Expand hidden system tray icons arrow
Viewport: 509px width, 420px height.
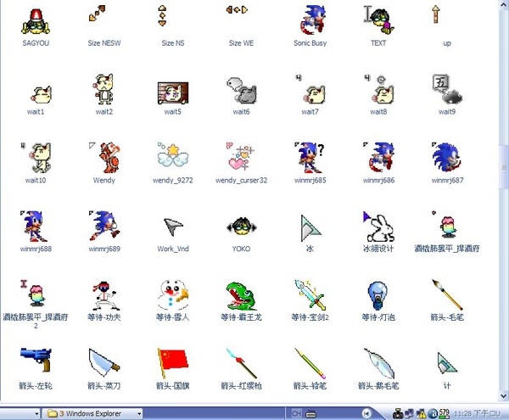coord(366,414)
